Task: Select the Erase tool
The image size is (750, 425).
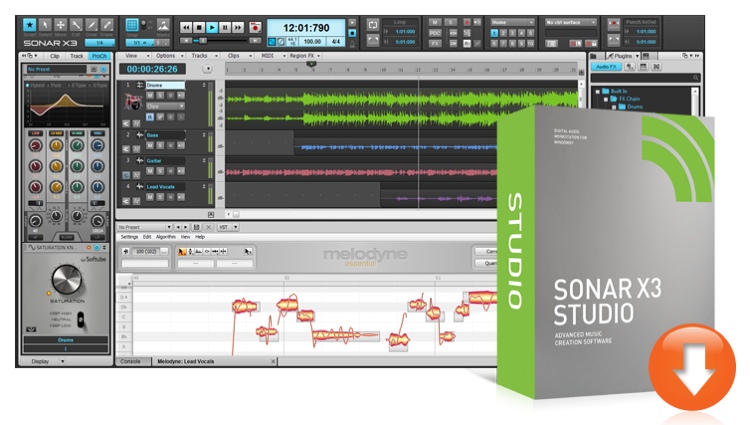Action: 108,23
